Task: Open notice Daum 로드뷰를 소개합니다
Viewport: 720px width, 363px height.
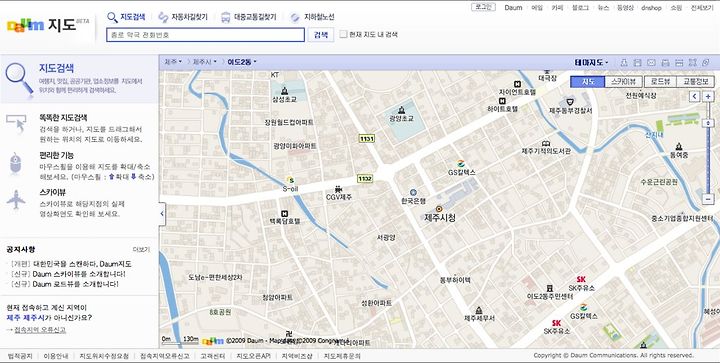Action: tap(76, 284)
